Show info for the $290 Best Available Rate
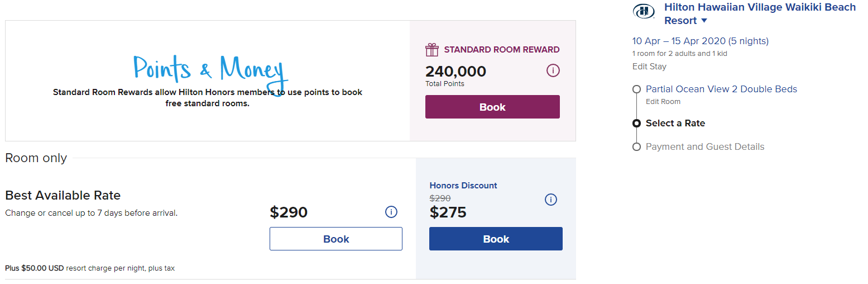 (391, 212)
